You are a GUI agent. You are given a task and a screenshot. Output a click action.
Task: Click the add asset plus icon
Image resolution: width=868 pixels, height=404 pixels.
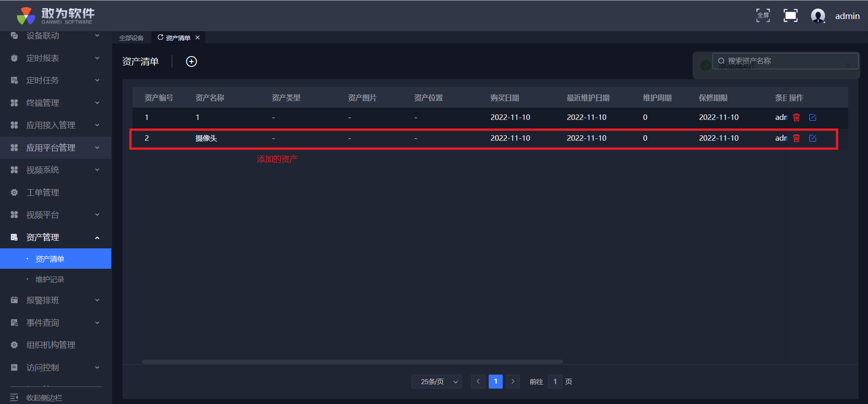(192, 62)
